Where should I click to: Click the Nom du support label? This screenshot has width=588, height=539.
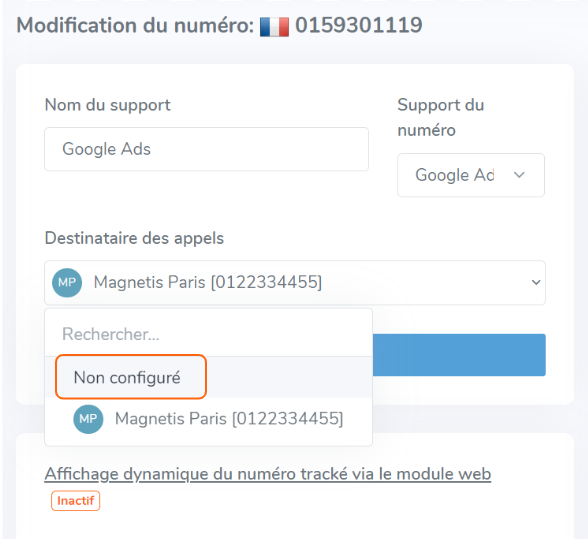point(108,105)
